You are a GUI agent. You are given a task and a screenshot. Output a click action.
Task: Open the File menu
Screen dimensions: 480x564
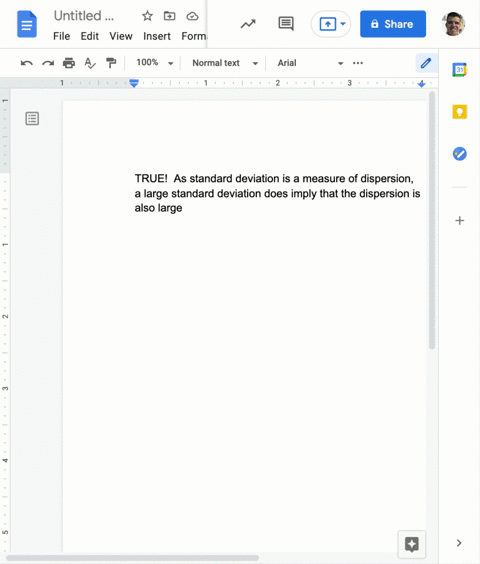pyautogui.click(x=62, y=36)
